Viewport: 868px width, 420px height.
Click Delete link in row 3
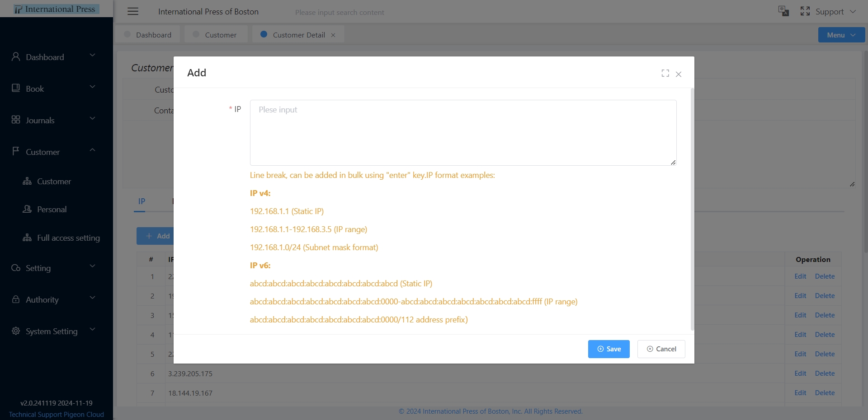(x=825, y=315)
